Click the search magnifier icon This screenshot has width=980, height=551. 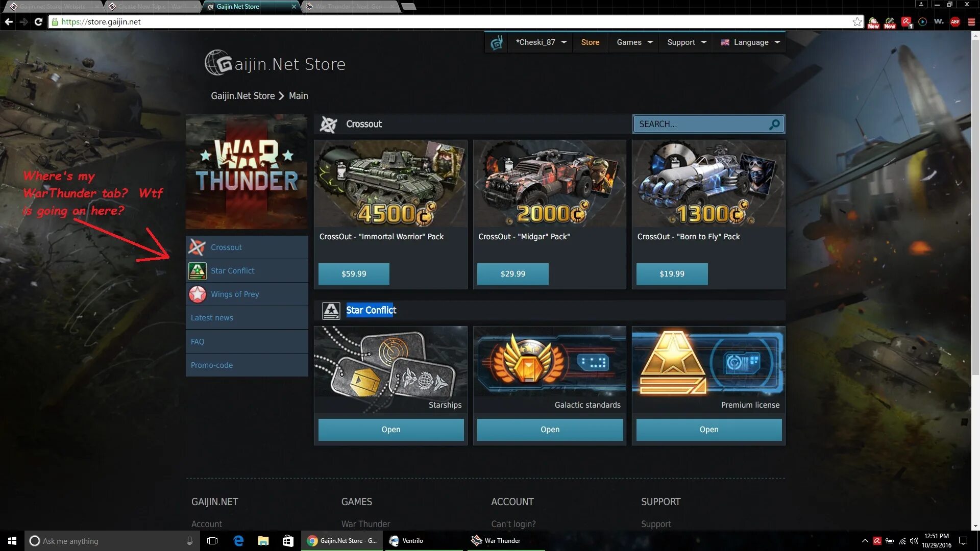pyautogui.click(x=774, y=124)
